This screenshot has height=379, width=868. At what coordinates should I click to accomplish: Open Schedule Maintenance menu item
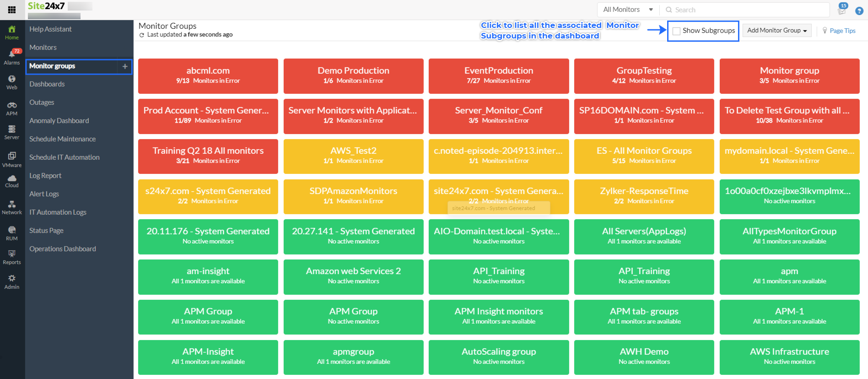pos(63,139)
